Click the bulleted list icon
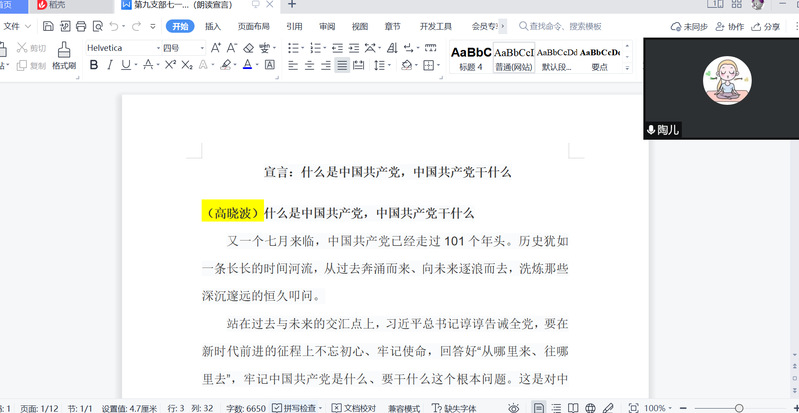The width and height of the screenshot is (799, 413). click(x=294, y=48)
